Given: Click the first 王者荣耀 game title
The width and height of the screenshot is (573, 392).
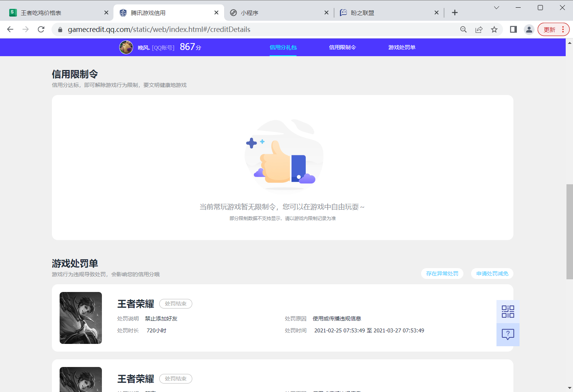Looking at the screenshot, I should [x=136, y=304].
